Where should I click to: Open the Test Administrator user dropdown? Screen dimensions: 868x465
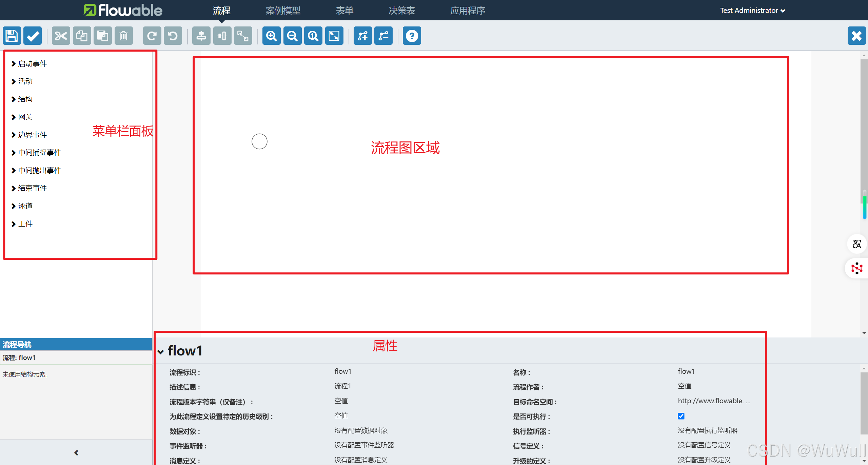(752, 11)
